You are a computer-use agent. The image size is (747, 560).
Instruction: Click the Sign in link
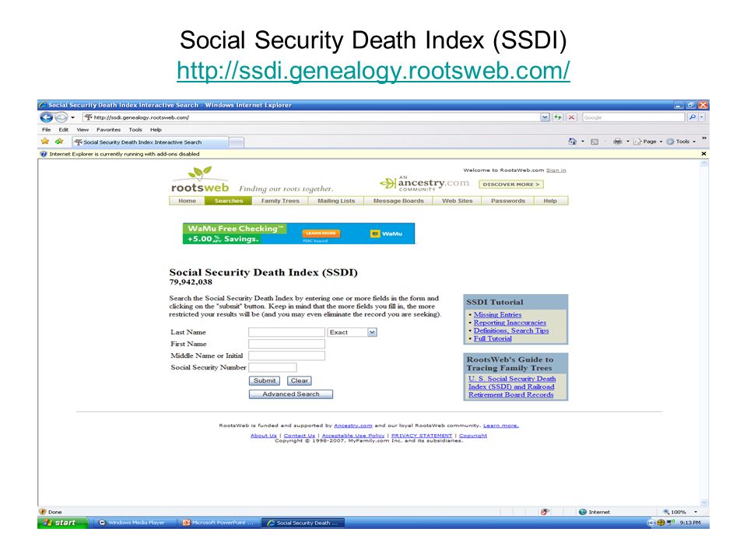[556, 170]
